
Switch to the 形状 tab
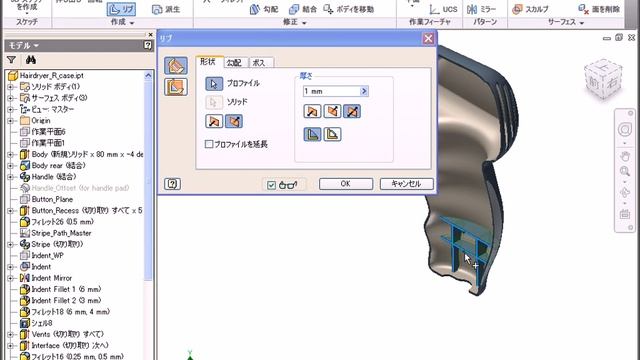tap(208, 62)
